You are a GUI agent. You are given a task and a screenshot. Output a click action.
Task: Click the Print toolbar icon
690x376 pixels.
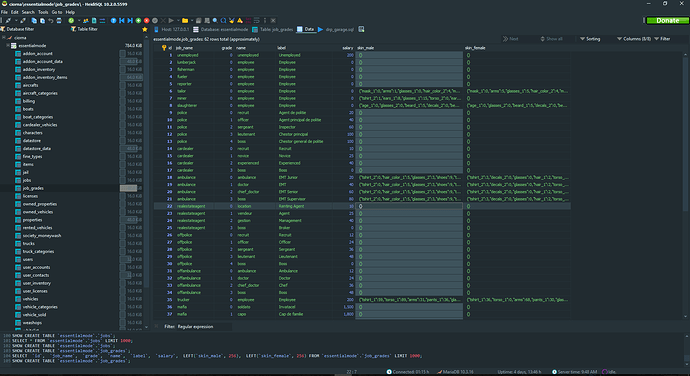point(59,20)
